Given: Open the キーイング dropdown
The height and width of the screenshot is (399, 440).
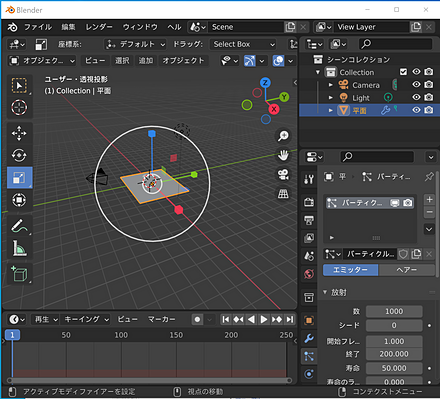Looking at the screenshot, I should (x=86, y=320).
